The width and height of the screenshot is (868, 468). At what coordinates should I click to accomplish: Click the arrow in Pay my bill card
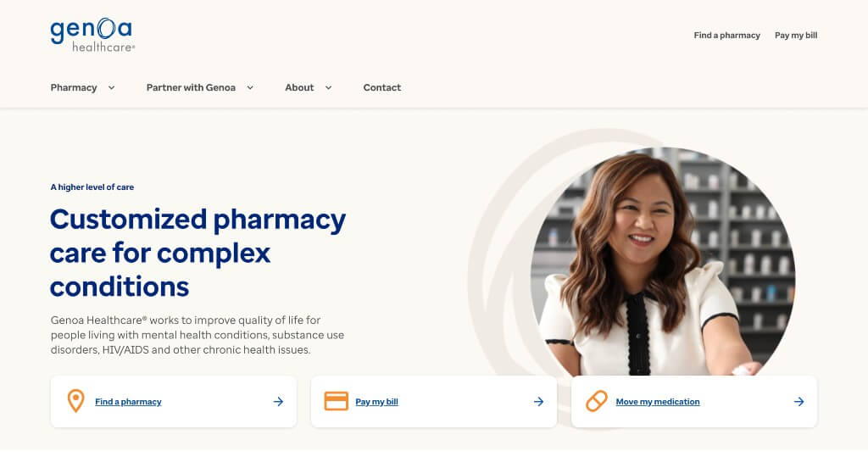pos(538,402)
